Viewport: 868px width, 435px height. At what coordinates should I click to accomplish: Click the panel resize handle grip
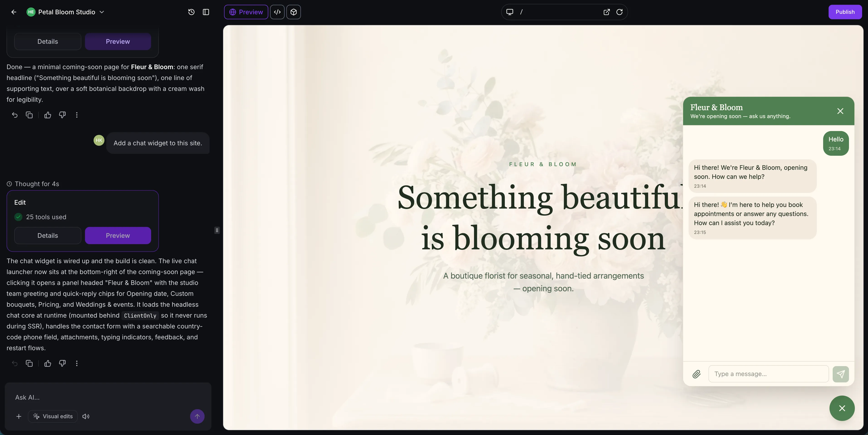pyautogui.click(x=217, y=230)
